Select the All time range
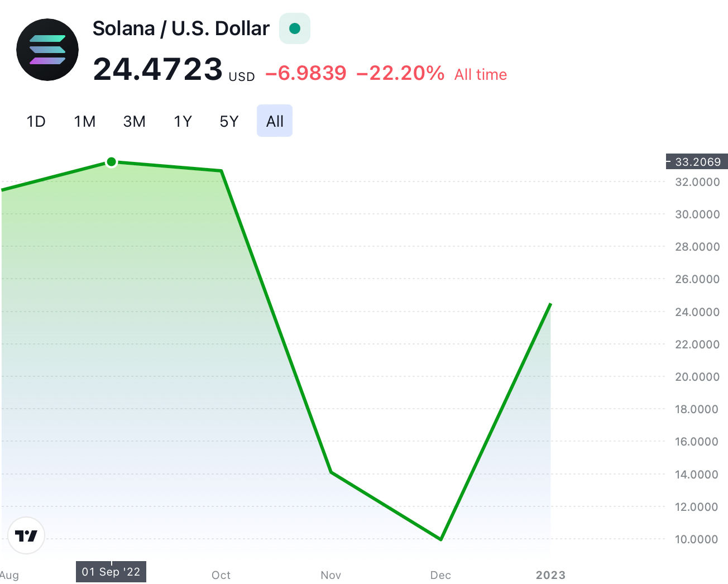The width and height of the screenshot is (728, 584). click(x=275, y=121)
